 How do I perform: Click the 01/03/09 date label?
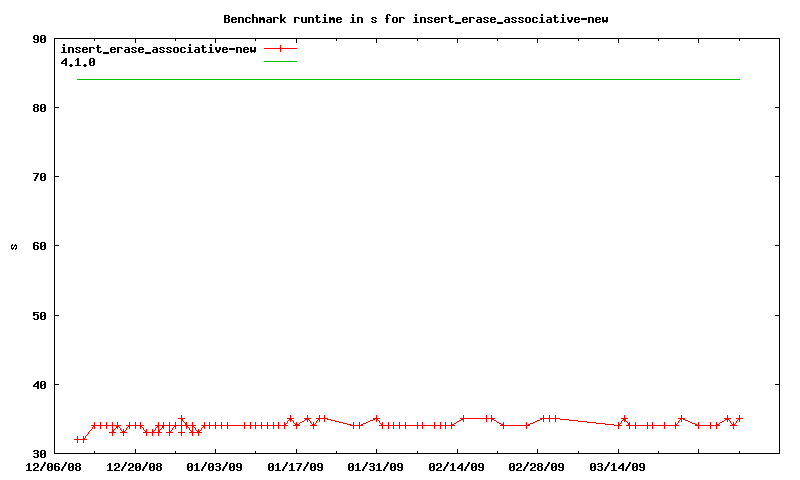(215, 466)
